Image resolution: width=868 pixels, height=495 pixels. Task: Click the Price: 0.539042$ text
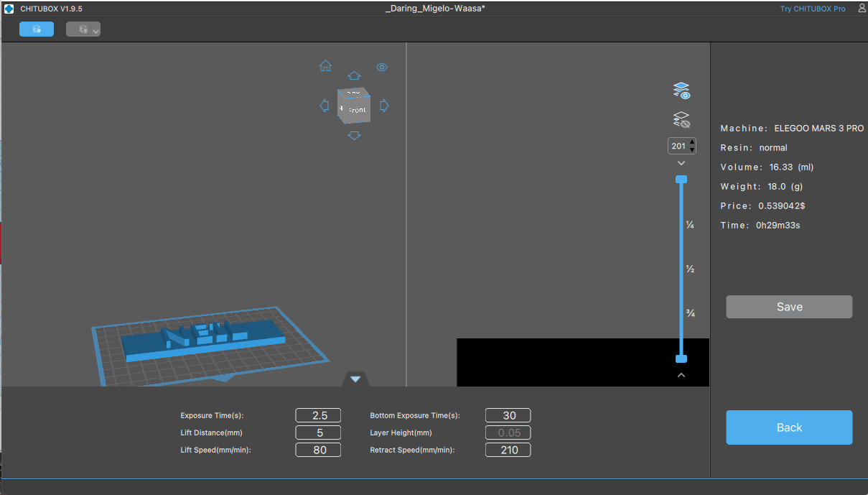(762, 206)
